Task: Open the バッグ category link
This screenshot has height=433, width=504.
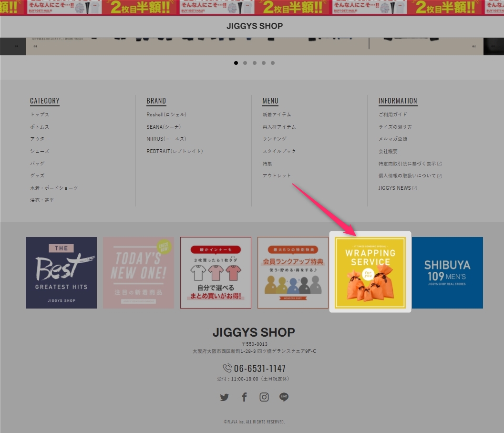Action: (x=37, y=163)
